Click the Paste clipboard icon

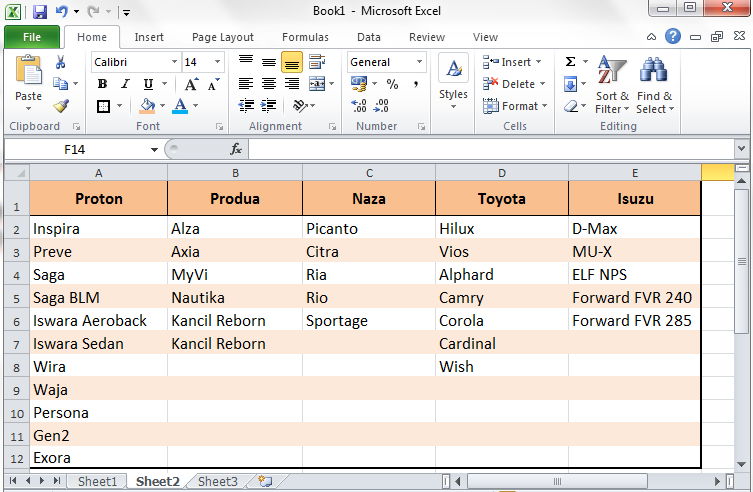(x=28, y=70)
